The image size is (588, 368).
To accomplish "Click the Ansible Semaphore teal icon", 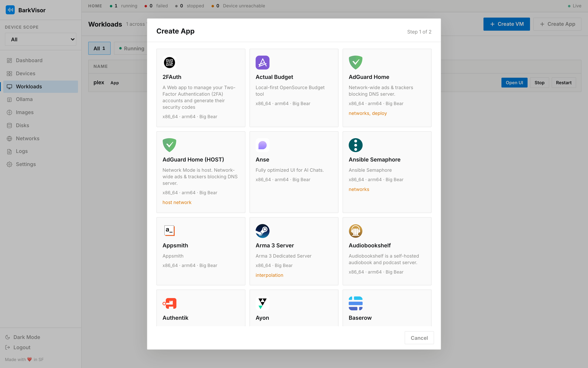I will click(x=355, y=145).
